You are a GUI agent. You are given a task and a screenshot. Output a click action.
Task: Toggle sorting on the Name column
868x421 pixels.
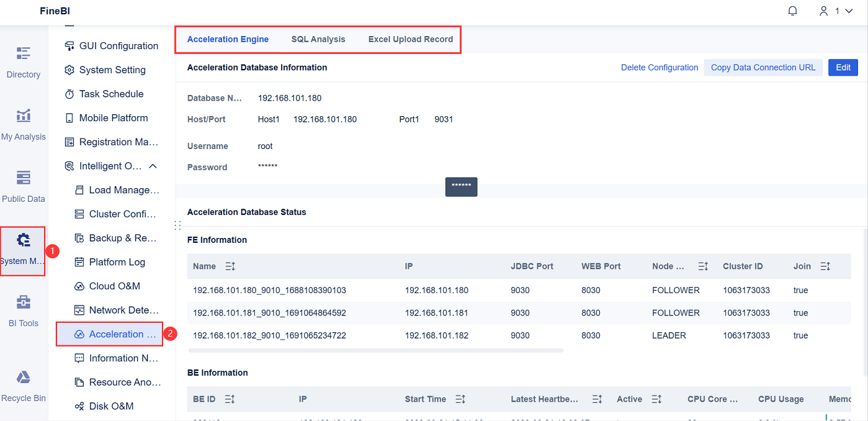click(x=230, y=266)
